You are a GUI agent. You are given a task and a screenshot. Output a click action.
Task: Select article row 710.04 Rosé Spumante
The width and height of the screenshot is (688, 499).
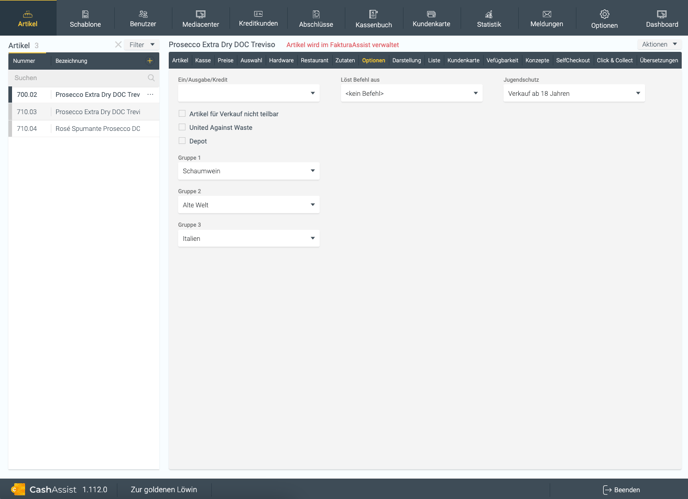pos(84,129)
